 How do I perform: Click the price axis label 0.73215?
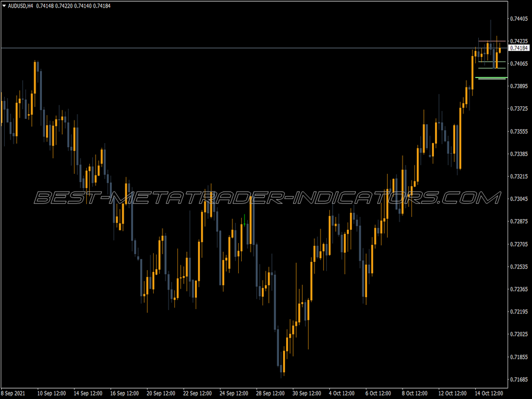(519, 176)
